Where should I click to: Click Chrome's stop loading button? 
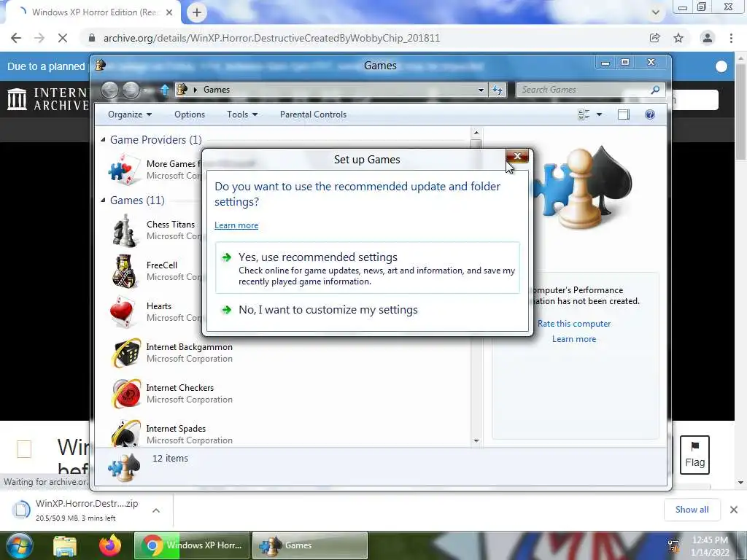[x=63, y=38]
